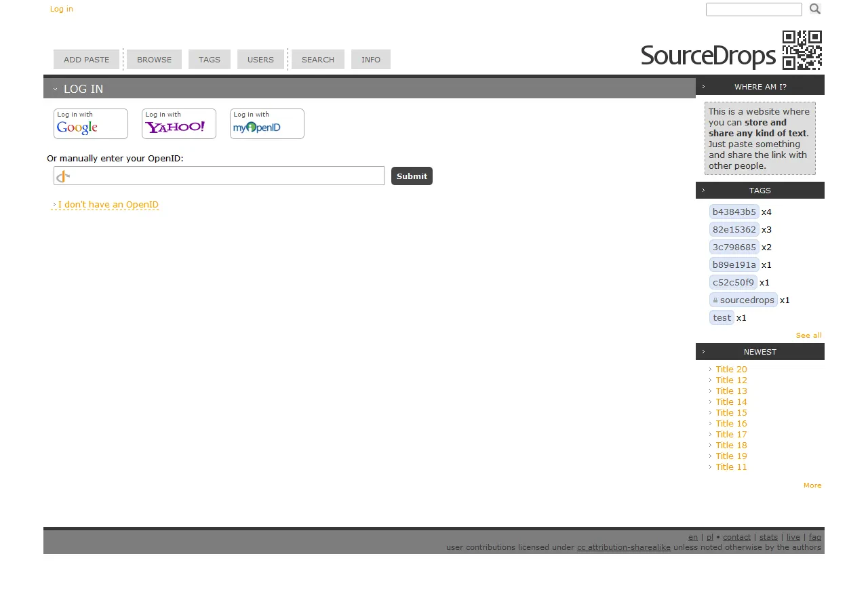Open the live footer link

pyautogui.click(x=793, y=537)
